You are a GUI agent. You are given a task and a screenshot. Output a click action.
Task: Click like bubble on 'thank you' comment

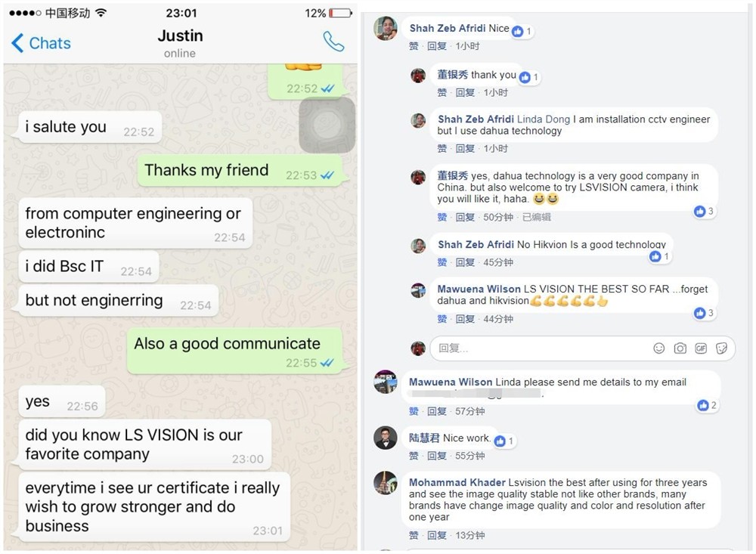tap(529, 77)
